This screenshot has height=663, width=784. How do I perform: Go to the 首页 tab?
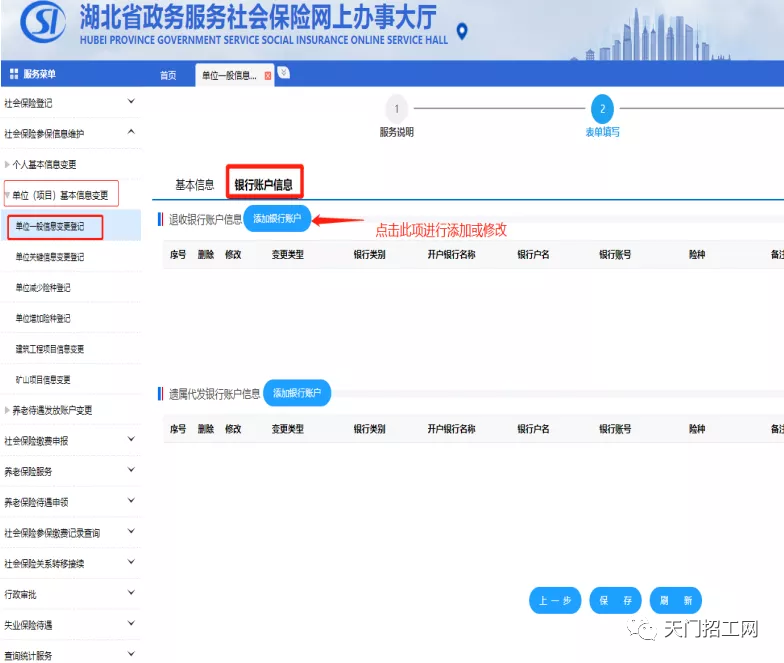(168, 76)
